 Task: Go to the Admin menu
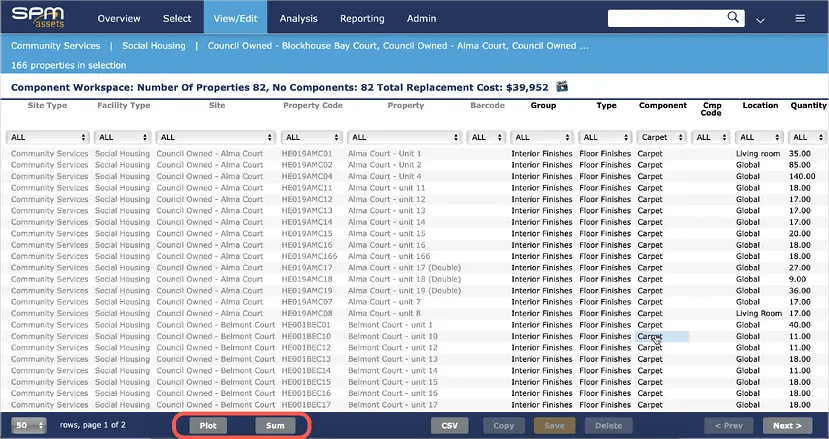point(421,19)
